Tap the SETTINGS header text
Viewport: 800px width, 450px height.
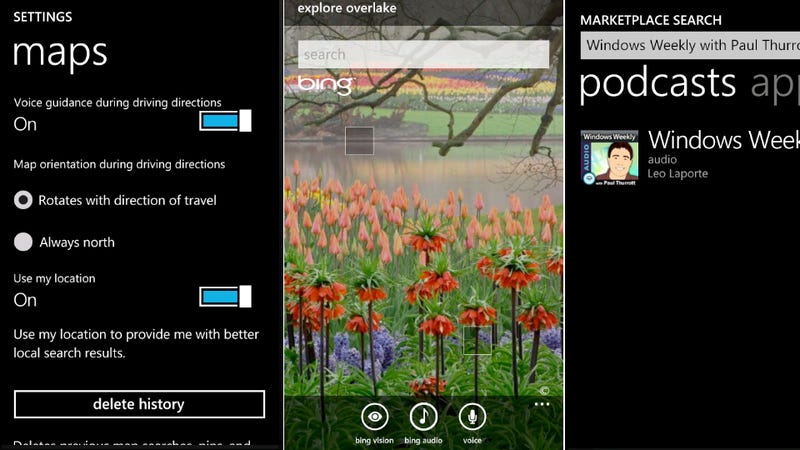pos(43,17)
